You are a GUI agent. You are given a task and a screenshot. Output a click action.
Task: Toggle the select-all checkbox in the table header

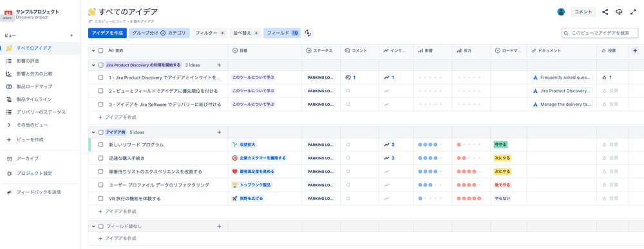tap(100, 50)
